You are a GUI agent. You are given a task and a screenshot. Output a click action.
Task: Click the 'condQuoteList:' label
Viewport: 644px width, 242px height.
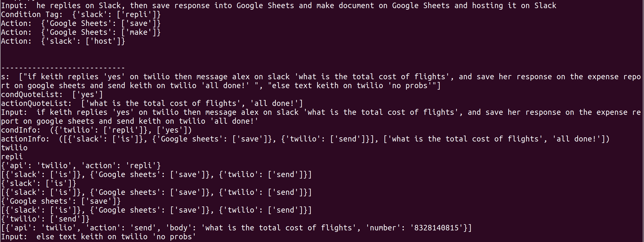(x=32, y=95)
